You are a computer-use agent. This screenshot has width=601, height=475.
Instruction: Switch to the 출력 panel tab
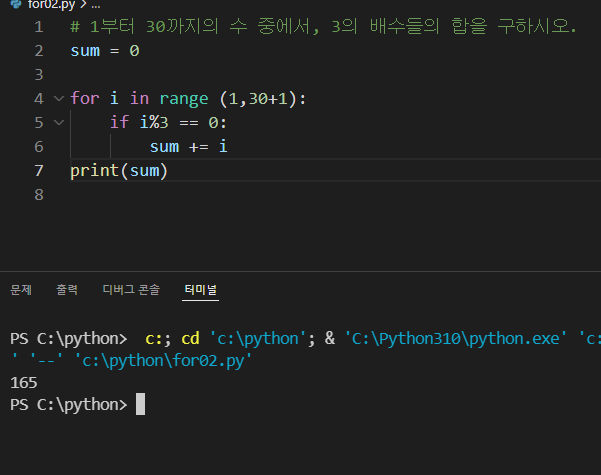pos(67,289)
